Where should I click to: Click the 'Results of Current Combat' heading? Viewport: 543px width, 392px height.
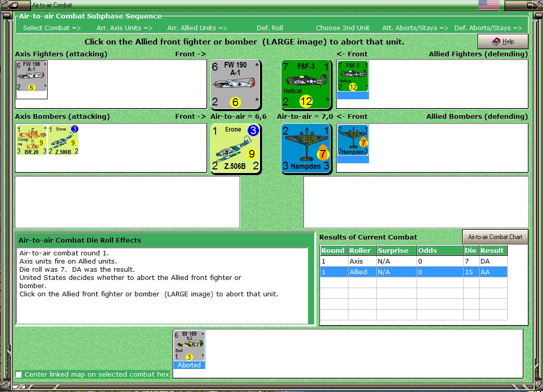coord(368,237)
